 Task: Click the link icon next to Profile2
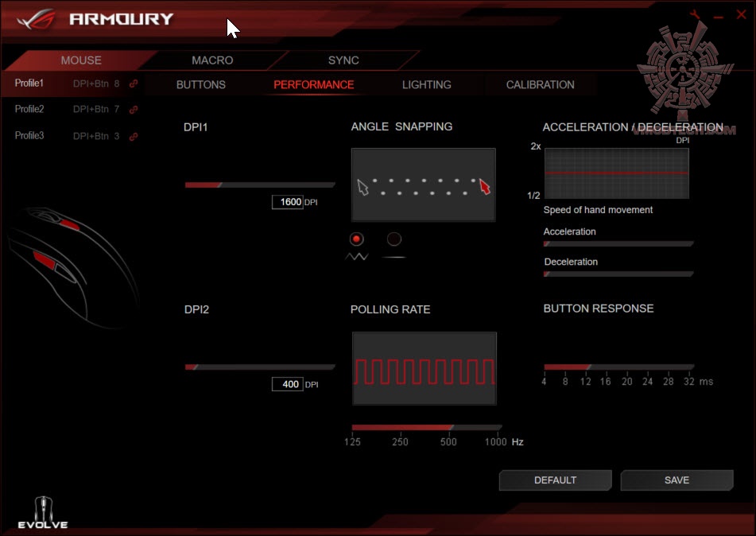coord(134,110)
